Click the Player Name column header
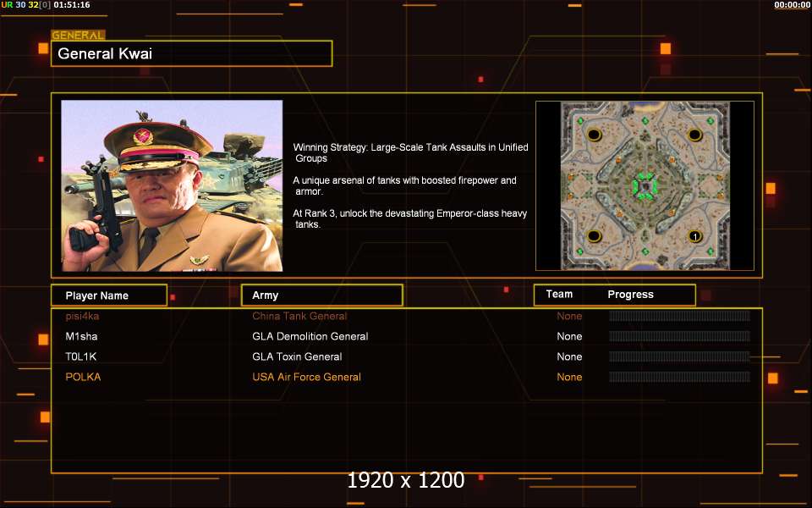812x508 pixels. 109,295
